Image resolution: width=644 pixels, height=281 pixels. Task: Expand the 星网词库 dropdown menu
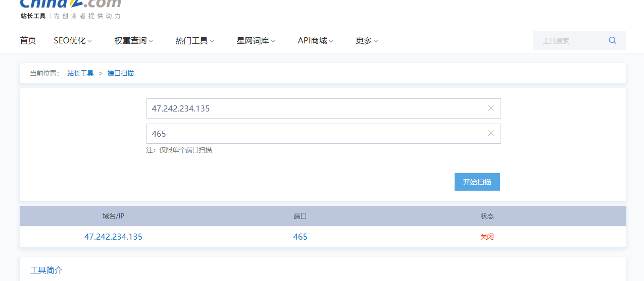click(256, 40)
